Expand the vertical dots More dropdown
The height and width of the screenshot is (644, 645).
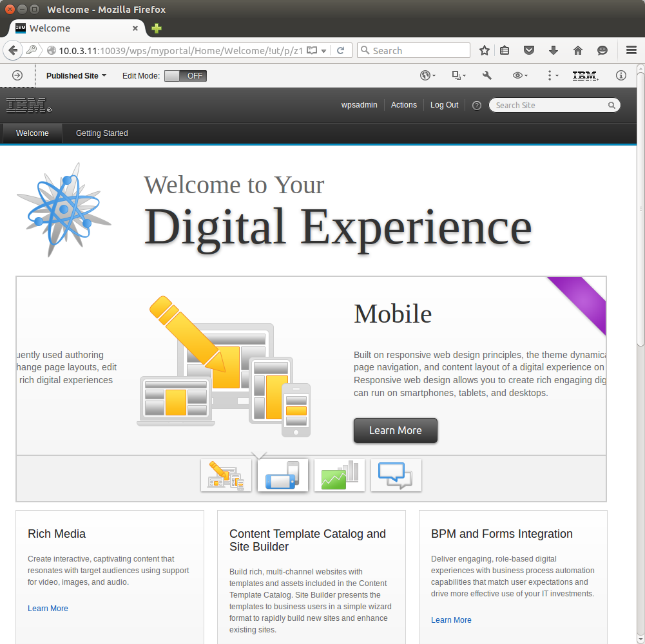click(x=552, y=75)
